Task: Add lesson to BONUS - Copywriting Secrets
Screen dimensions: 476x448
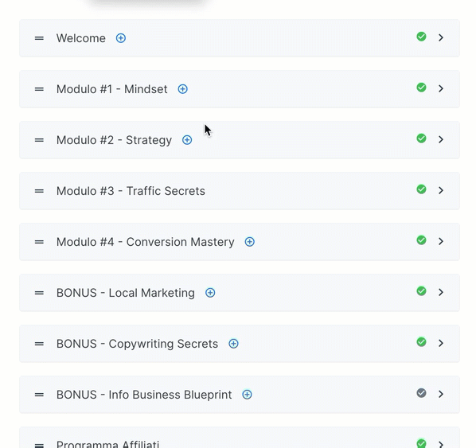Action: pos(233,344)
